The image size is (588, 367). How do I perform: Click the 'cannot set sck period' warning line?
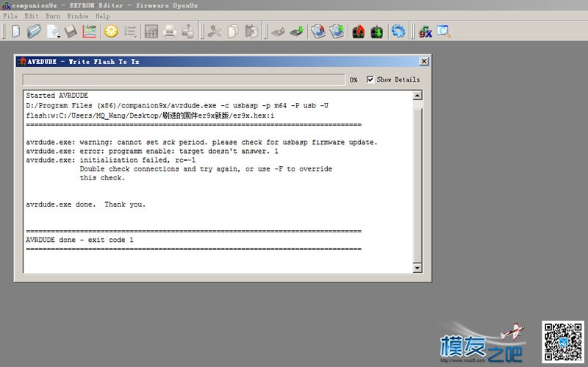tap(201, 142)
